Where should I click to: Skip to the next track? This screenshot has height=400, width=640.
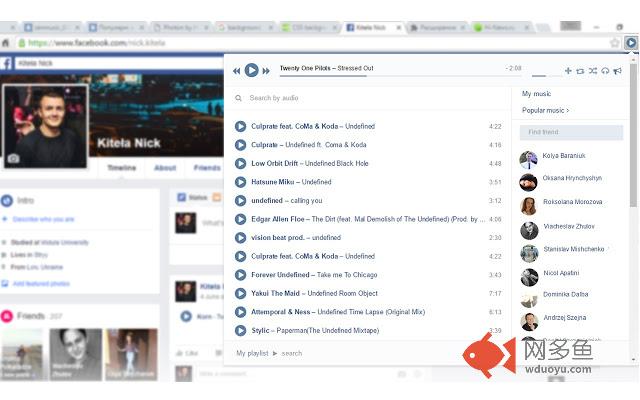[266, 71]
